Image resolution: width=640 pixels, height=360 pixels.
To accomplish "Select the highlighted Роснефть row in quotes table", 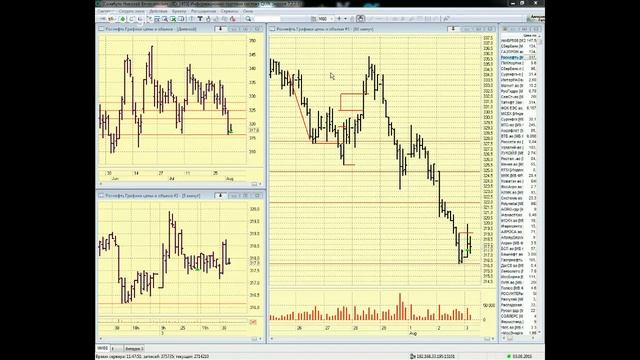I will [518, 58].
